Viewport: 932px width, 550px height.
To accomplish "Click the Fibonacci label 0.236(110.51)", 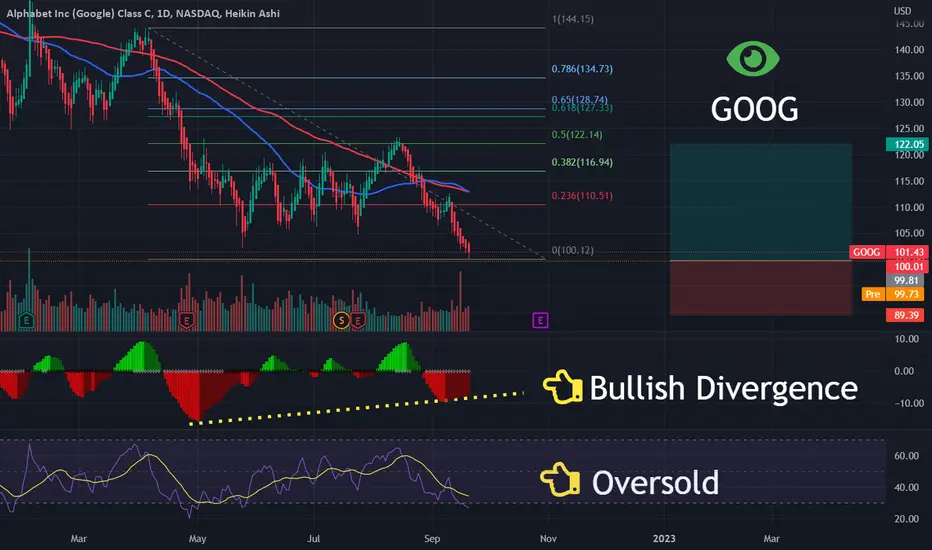I will point(582,196).
